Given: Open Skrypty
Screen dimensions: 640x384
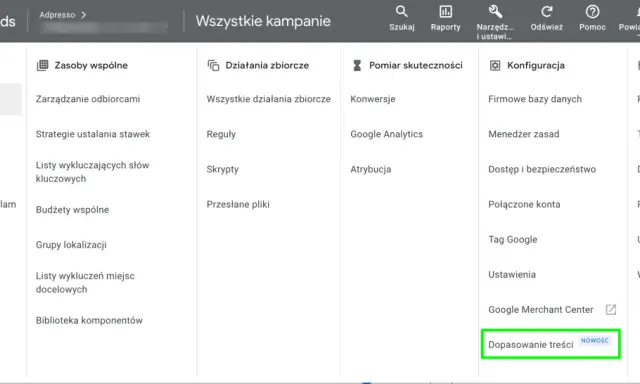Looking at the screenshot, I should click(222, 169).
